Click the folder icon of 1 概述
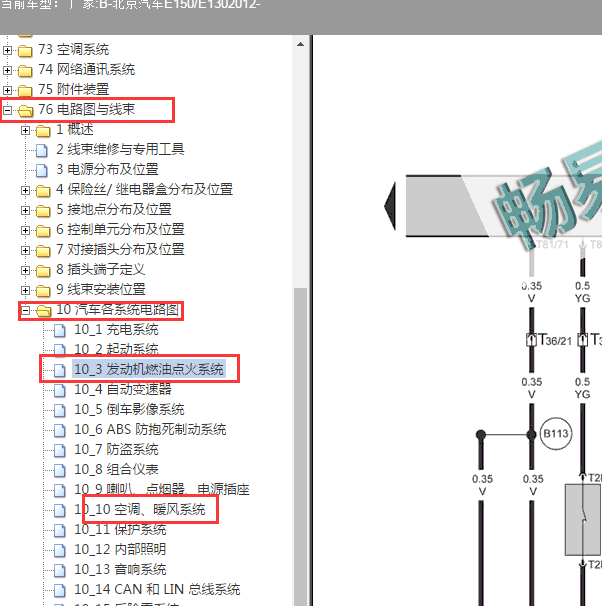Viewport: 602px width, 606px height. pos(43,131)
